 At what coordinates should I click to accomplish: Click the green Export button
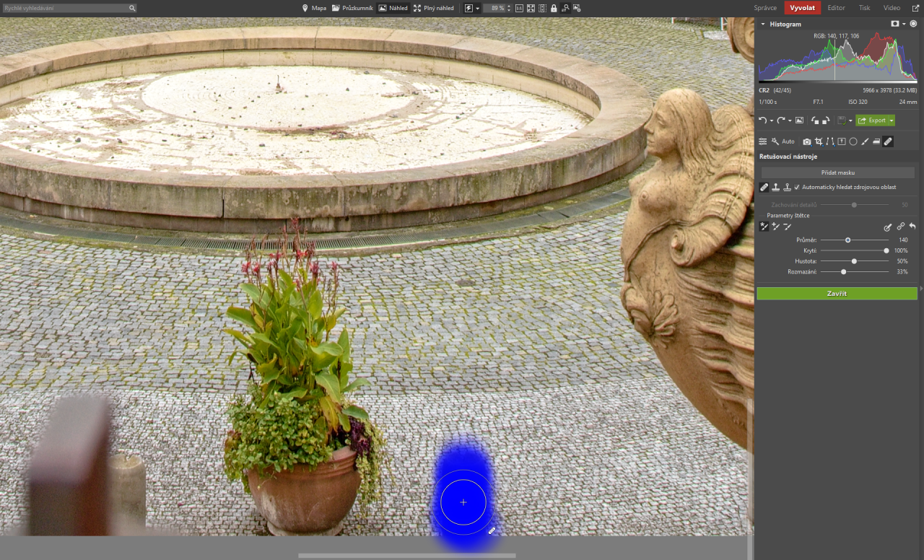tap(872, 121)
